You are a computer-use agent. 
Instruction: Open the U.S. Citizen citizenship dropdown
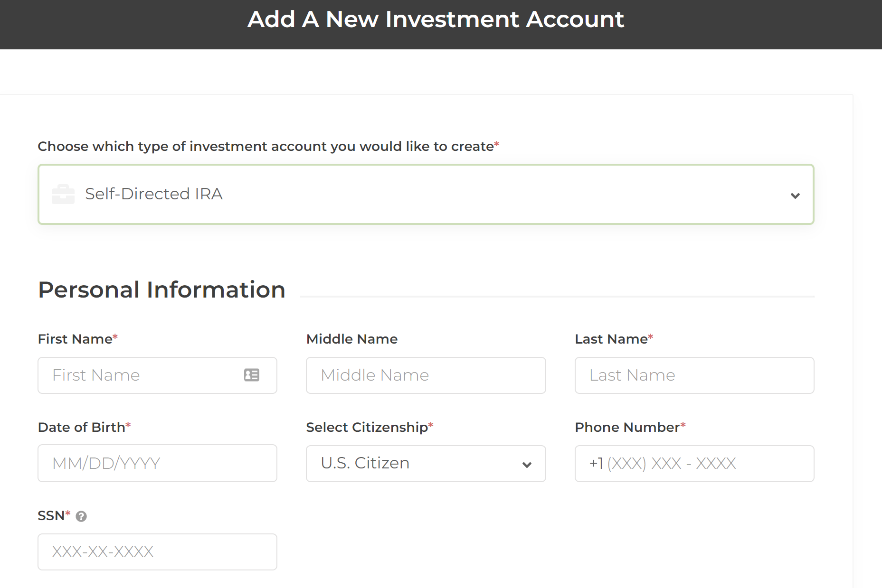[418, 463]
